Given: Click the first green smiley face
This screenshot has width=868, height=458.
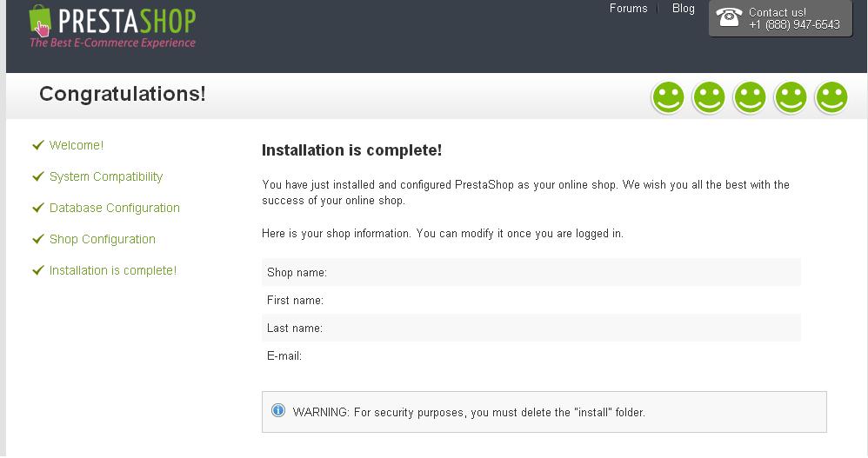Looking at the screenshot, I should [x=668, y=97].
